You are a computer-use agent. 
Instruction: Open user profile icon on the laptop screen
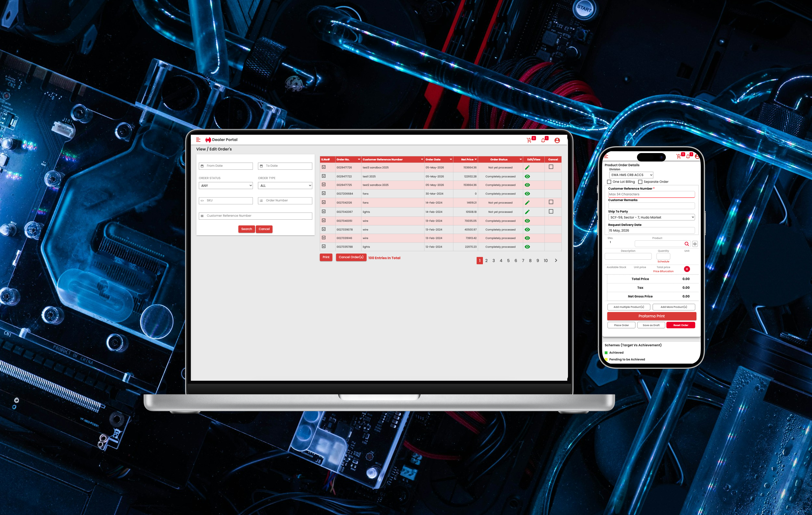[x=557, y=140]
